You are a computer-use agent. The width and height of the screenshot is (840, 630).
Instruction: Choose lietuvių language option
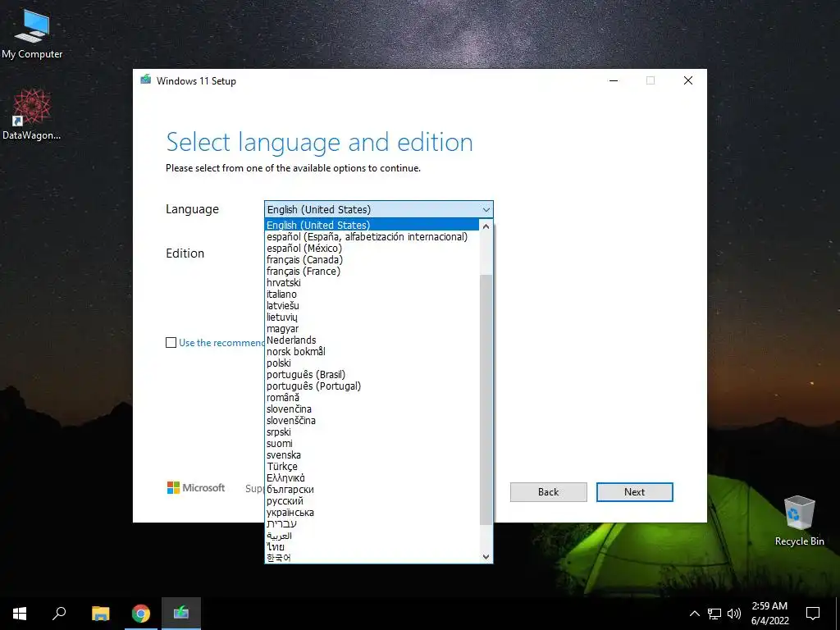372,317
